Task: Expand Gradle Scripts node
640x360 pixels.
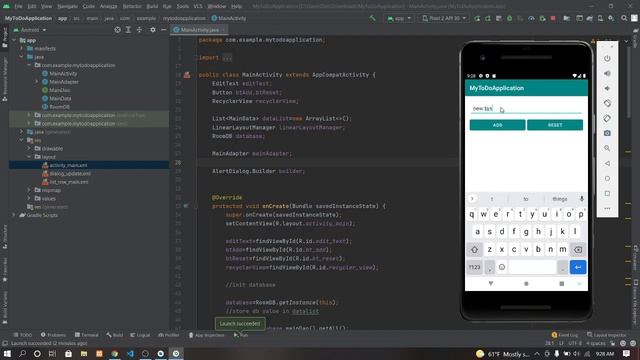Action: tap(14, 215)
